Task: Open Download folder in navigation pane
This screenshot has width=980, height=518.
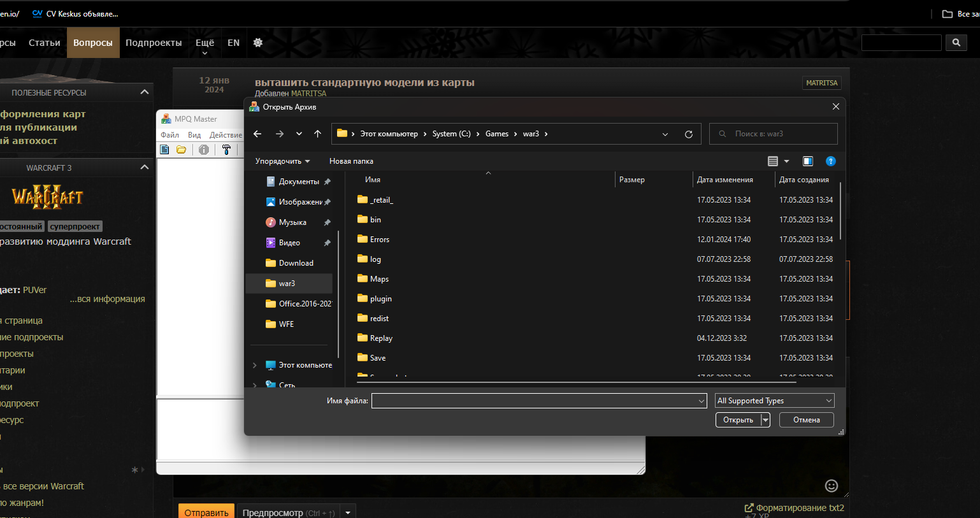Action: (289, 263)
